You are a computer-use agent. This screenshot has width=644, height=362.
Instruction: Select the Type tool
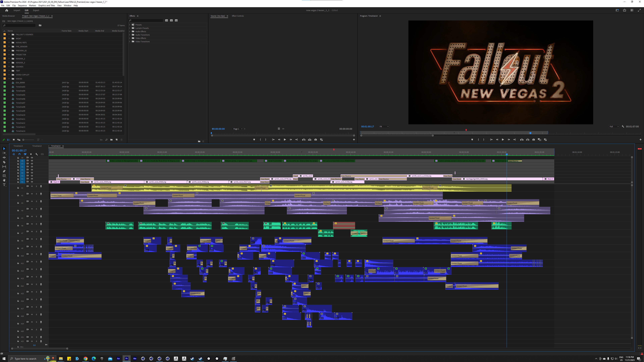point(4,185)
